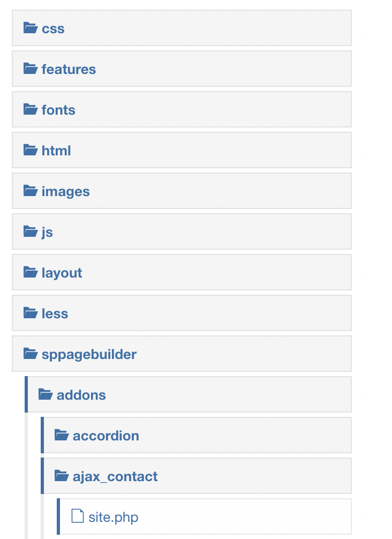The height and width of the screenshot is (539, 392).
Task: Collapse the addons subfolder
Action: (81, 395)
